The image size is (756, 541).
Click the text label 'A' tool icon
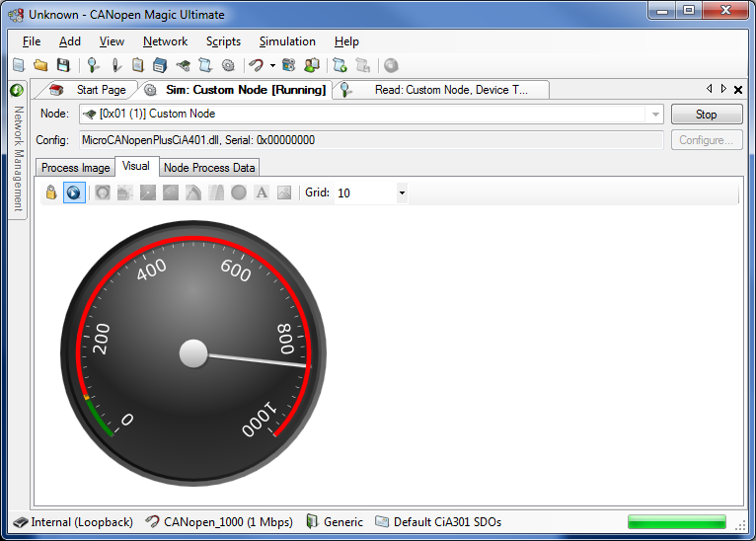coord(262,193)
